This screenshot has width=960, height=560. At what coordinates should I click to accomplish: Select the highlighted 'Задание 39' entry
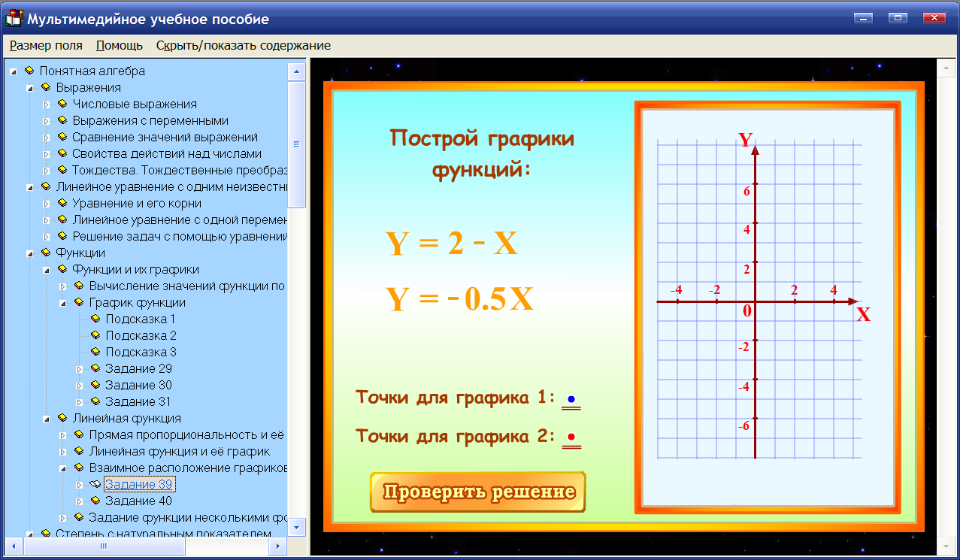[139, 484]
